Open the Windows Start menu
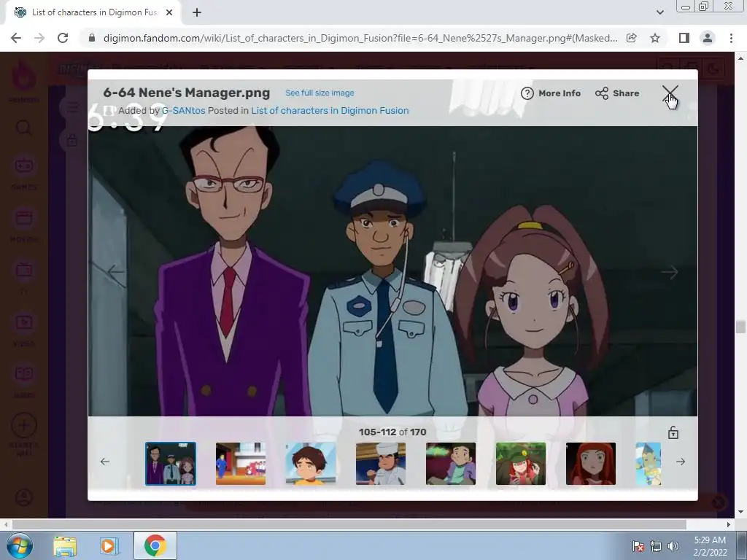 20,545
